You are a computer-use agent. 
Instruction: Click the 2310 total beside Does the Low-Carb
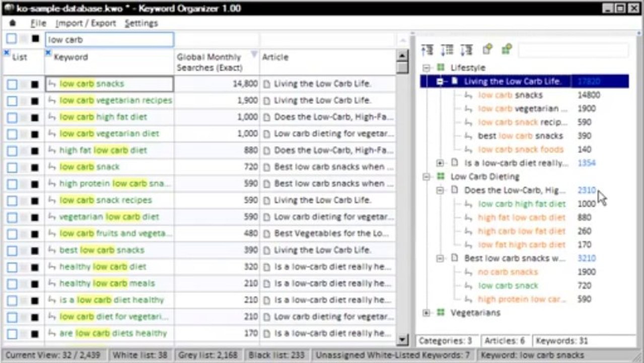click(587, 190)
